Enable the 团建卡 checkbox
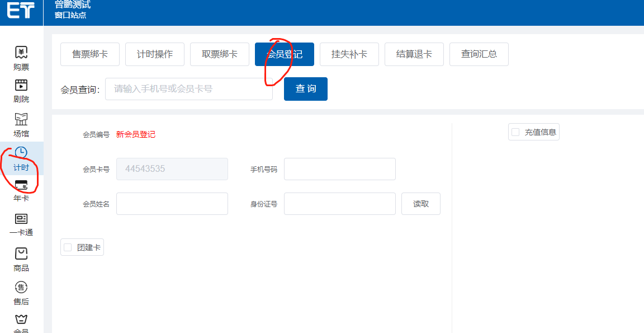This screenshot has height=333, width=644. click(68, 247)
